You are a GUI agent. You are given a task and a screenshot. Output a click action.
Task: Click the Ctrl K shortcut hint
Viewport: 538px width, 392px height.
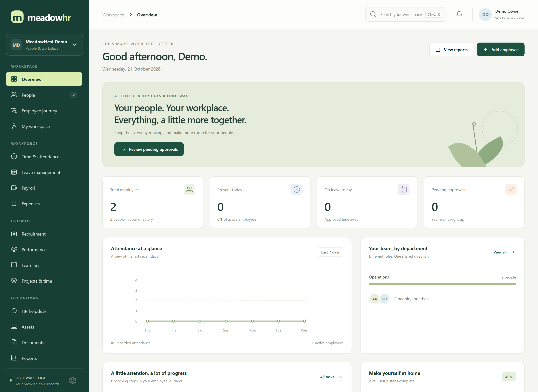coord(433,15)
